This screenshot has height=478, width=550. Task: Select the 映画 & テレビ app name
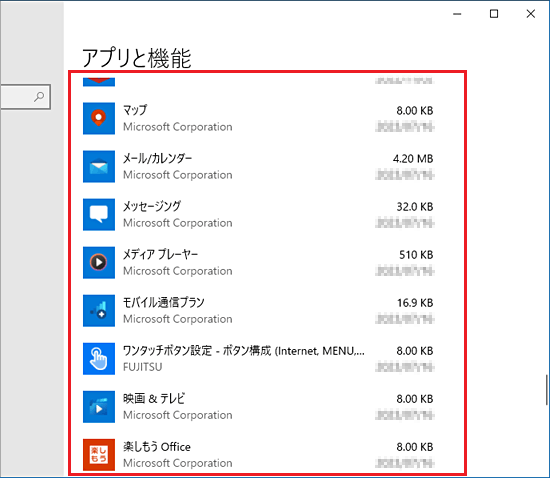point(154,399)
